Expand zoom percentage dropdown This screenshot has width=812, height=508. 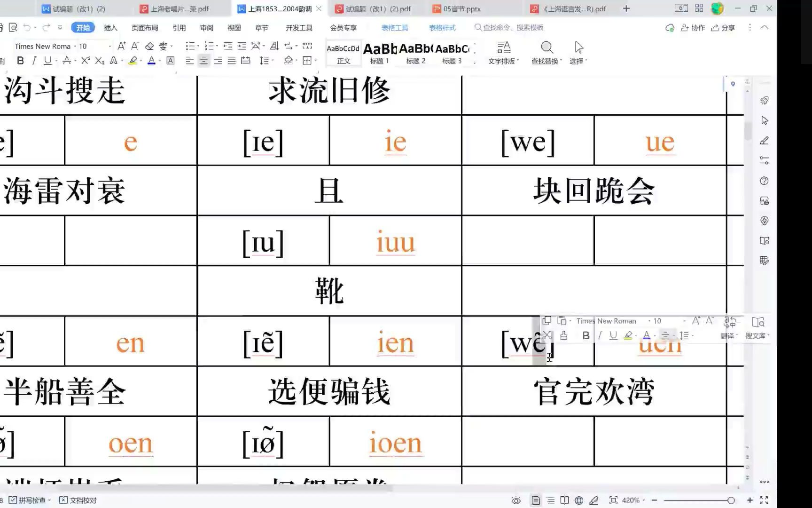[x=643, y=500]
